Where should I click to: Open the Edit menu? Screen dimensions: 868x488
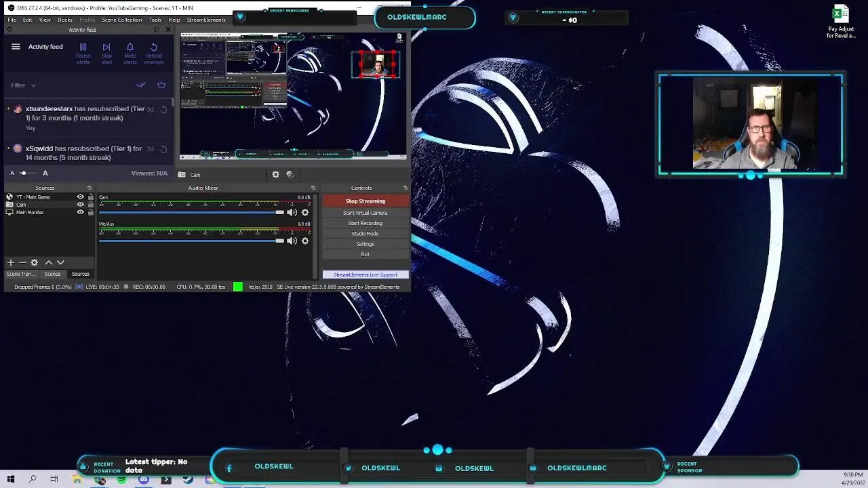27,20
